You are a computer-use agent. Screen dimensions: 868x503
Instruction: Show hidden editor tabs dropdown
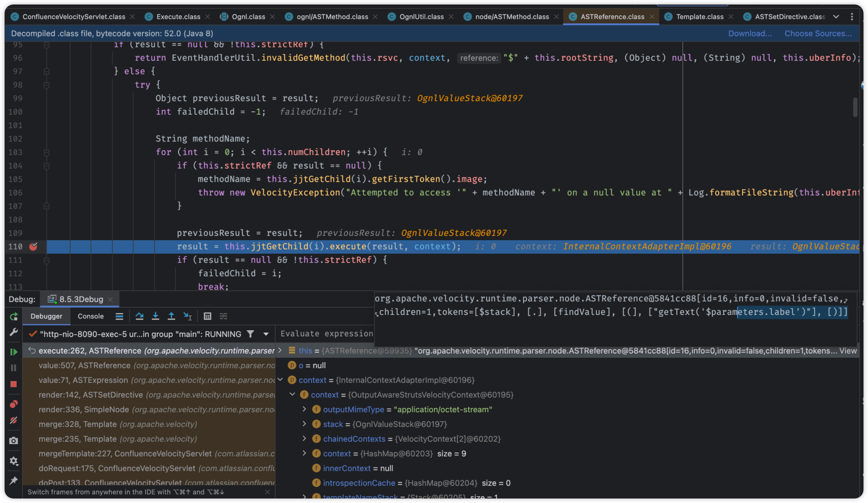(836, 17)
